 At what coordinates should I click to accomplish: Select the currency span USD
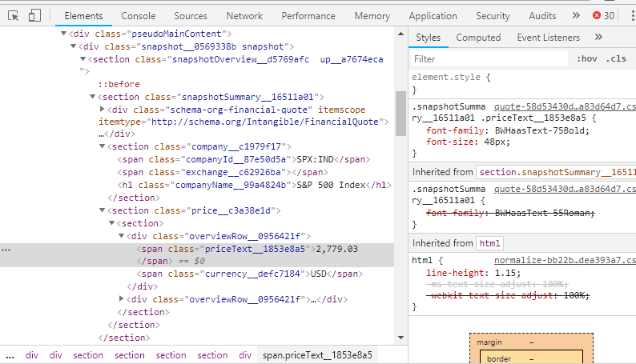pos(250,274)
